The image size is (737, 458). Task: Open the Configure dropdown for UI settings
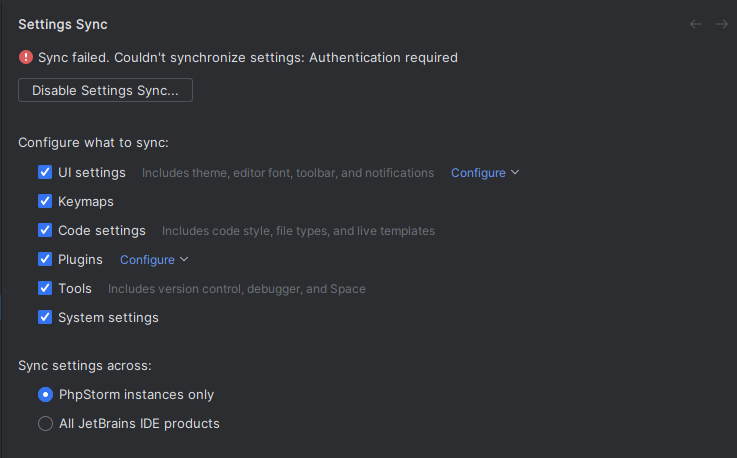tap(485, 173)
